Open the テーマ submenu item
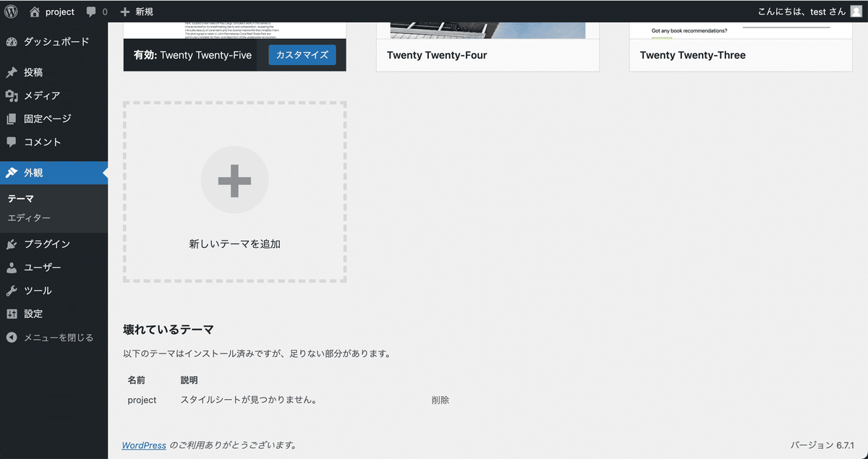Screen dimensions: 868x459 click(x=21, y=199)
